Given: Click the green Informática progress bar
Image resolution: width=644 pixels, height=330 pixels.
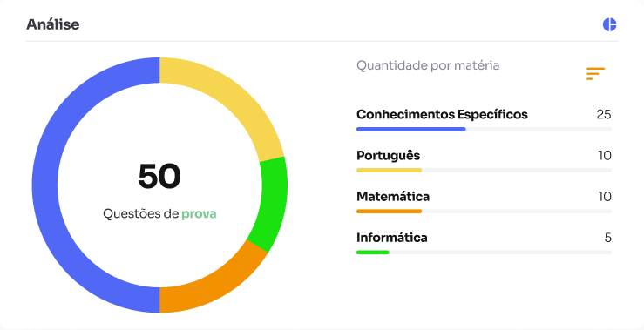Looking at the screenshot, I should 372,252.
